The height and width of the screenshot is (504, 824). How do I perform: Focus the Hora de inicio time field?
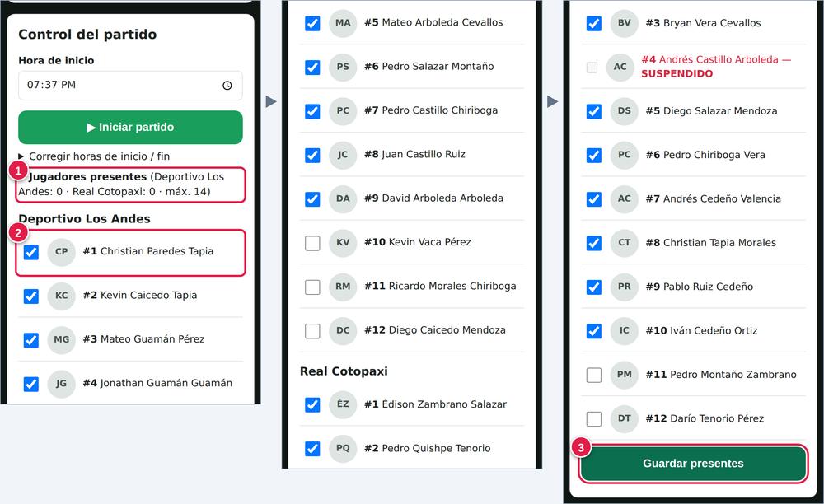click(130, 85)
